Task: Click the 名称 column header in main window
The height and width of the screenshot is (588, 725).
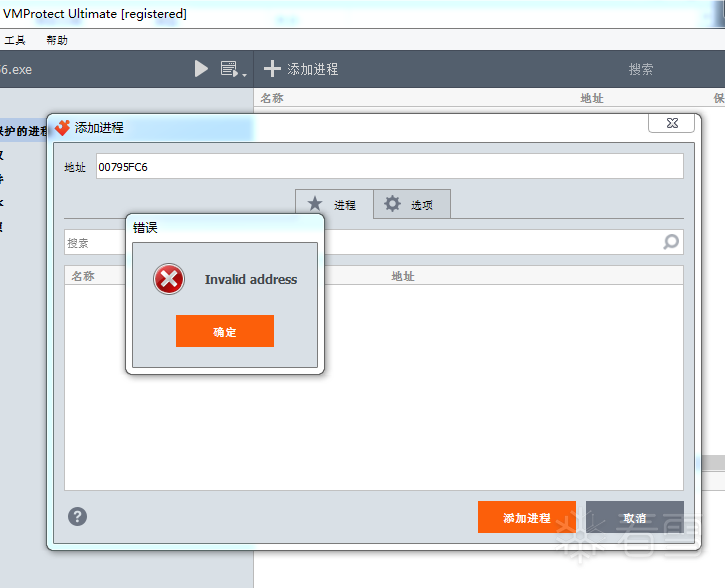Action: (272, 98)
